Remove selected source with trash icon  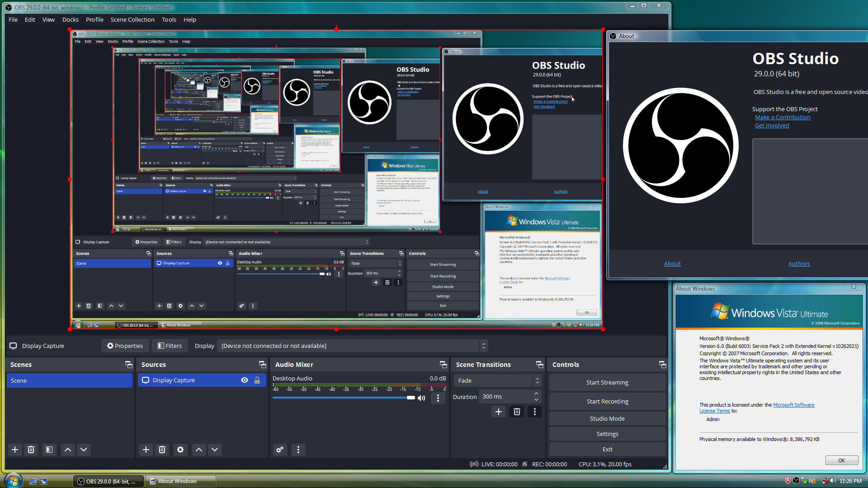point(162,450)
